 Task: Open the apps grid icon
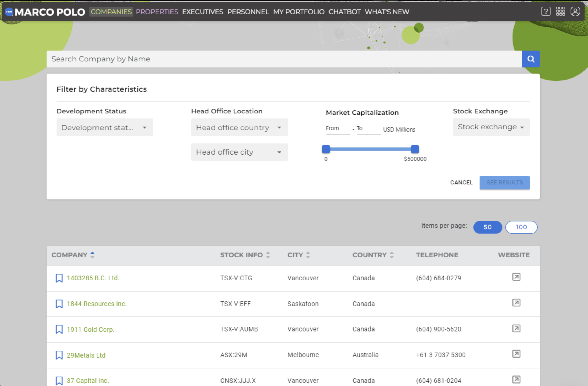click(560, 11)
